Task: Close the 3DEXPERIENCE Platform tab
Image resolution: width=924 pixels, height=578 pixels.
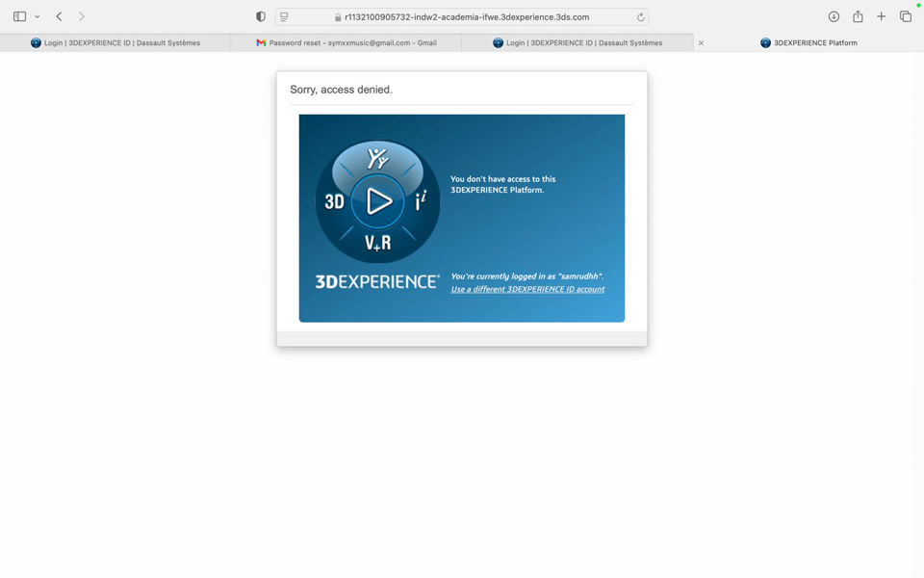Action: [701, 43]
